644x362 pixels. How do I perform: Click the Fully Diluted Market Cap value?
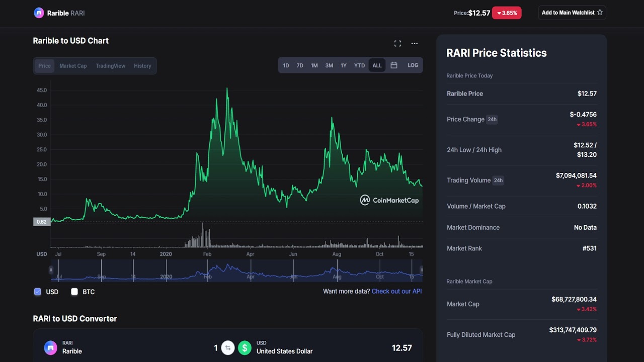click(573, 330)
